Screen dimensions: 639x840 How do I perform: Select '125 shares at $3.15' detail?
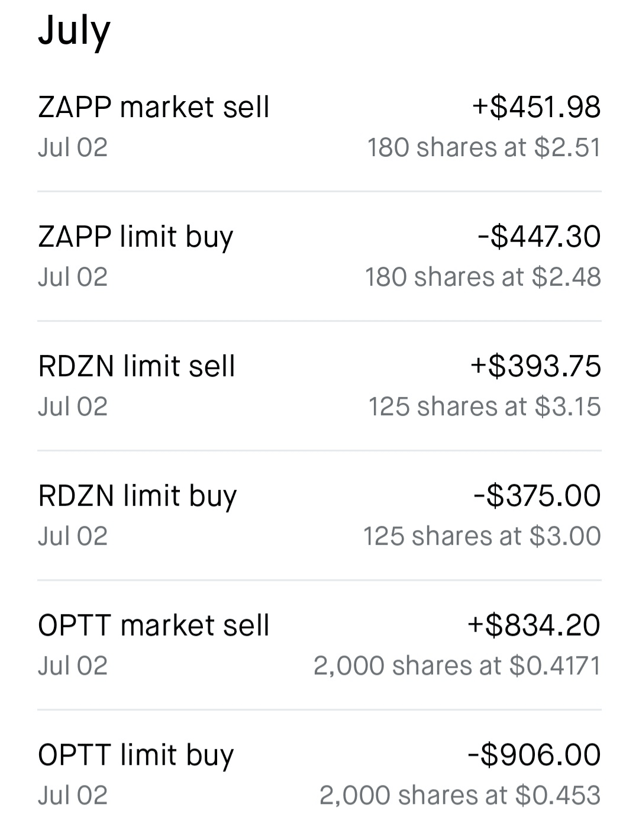[x=484, y=406]
